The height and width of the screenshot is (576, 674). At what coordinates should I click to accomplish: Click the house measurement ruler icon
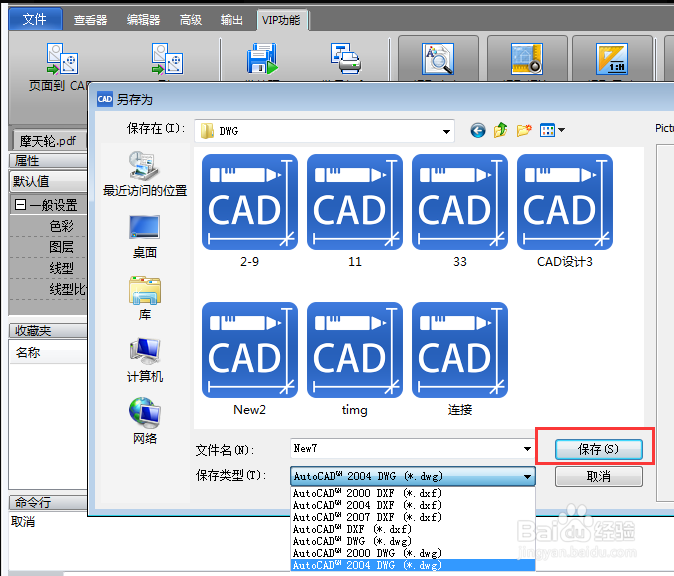[x=527, y=58]
